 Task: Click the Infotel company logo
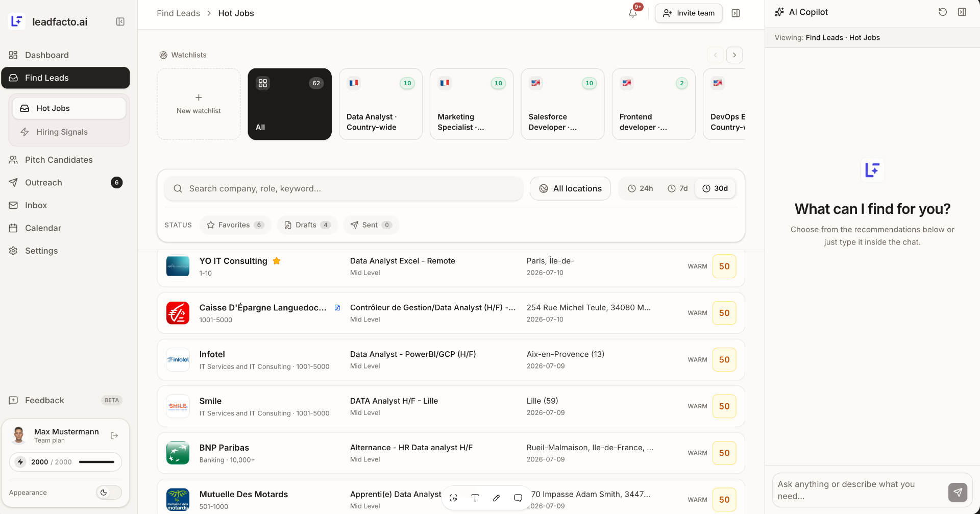click(x=178, y=360)
